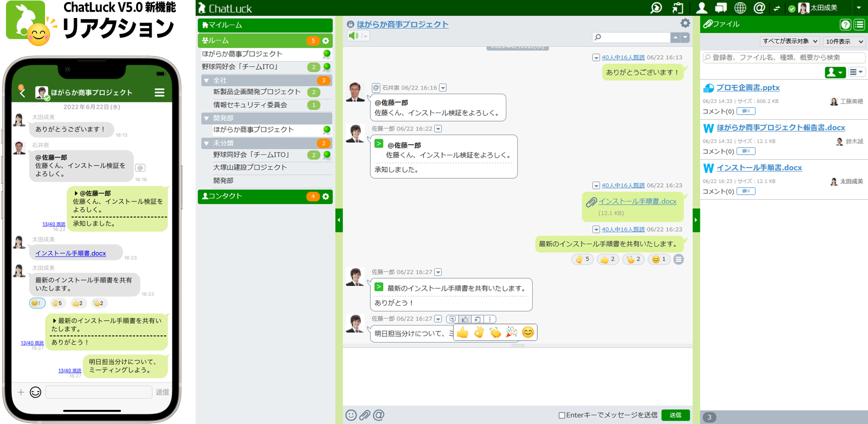Screen dimensions: 868x424
Task: Click the list view icon in file panel header
Action: tap(859, 25)
